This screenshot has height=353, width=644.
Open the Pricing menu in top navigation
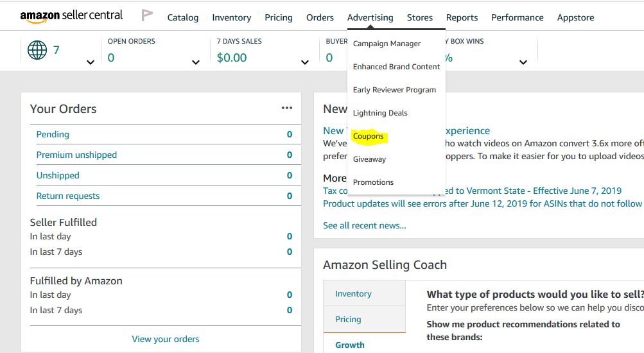point(279,18)
